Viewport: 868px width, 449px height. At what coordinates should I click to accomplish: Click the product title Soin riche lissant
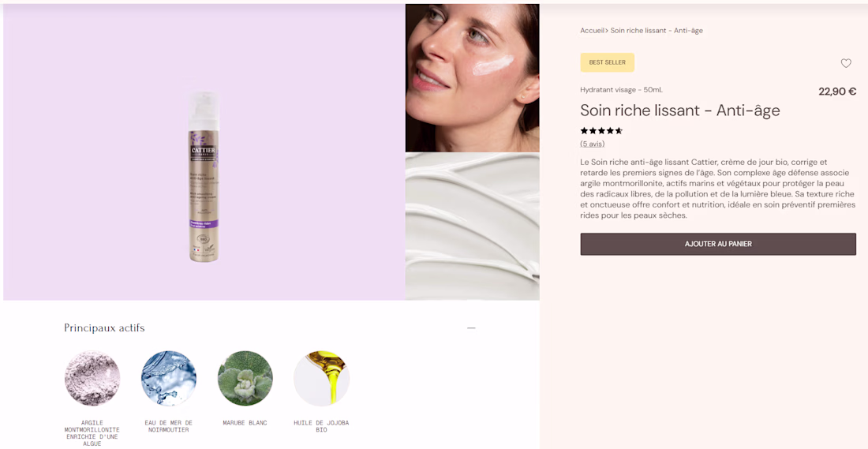[679, 110]
